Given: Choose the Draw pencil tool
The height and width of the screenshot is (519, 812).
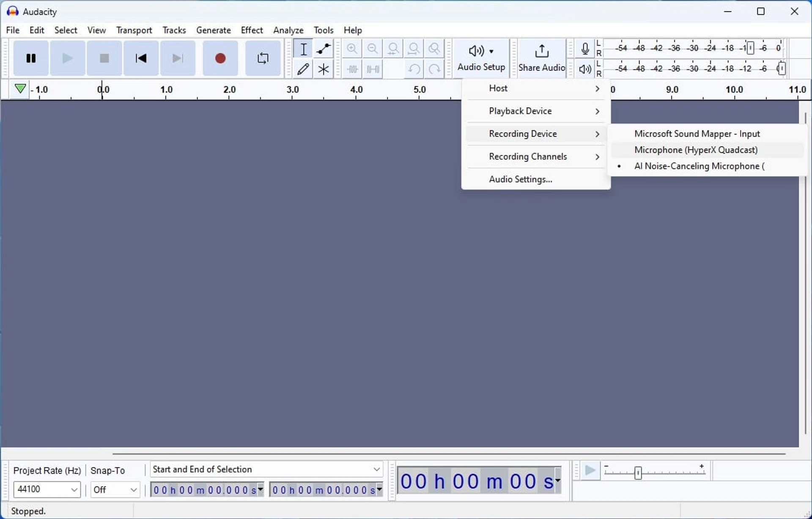Looking at the screenshot, I should 303,69.
